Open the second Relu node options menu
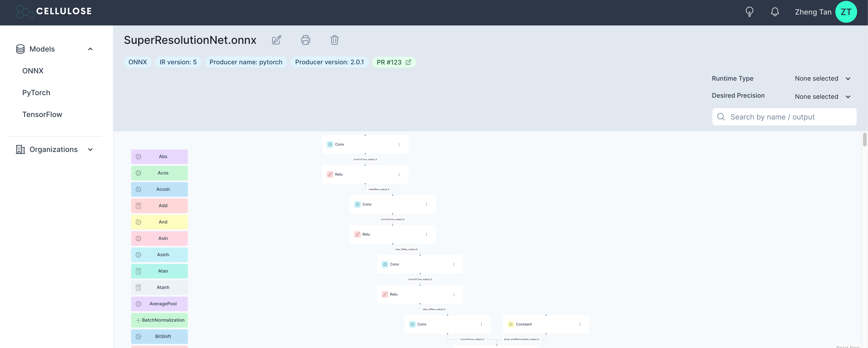Viewport: 868px width, 348px height. coord(427,235)
